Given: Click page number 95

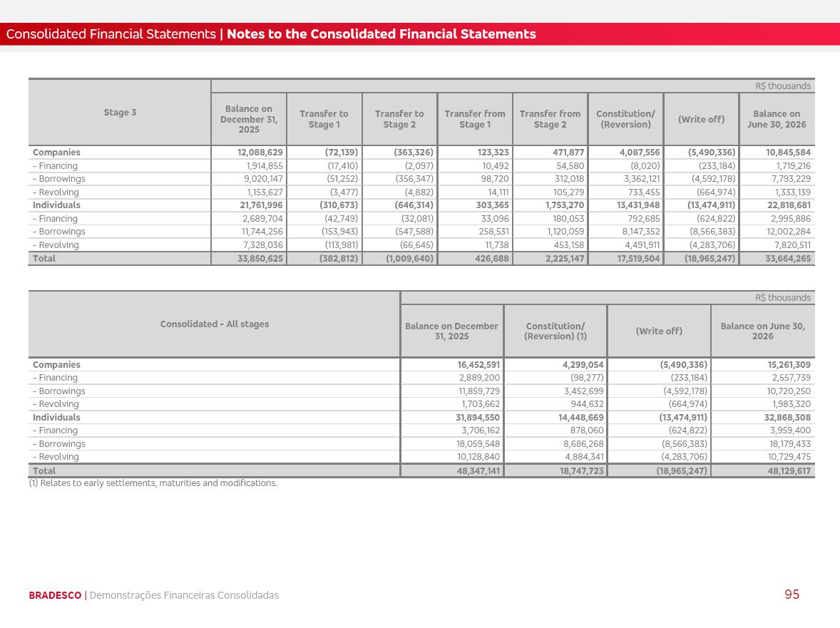Looking at the screenshot, I should [x=792, y=594].
